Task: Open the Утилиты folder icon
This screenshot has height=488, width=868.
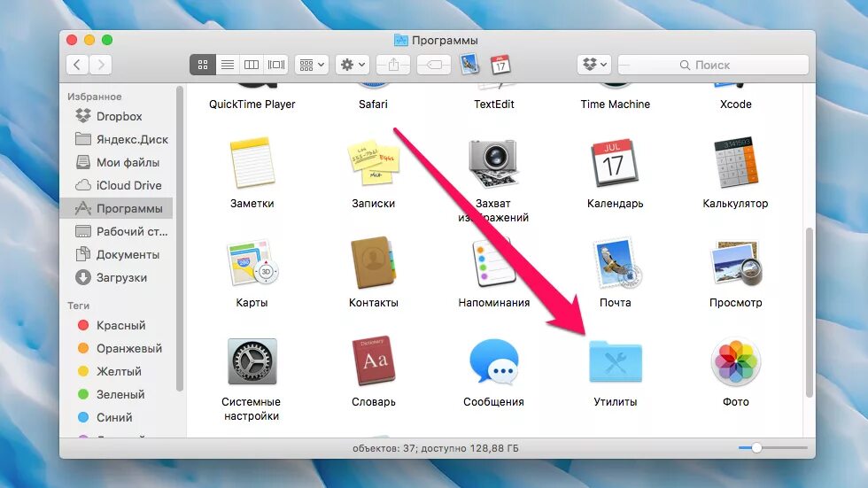Action: tap(615, 362)
